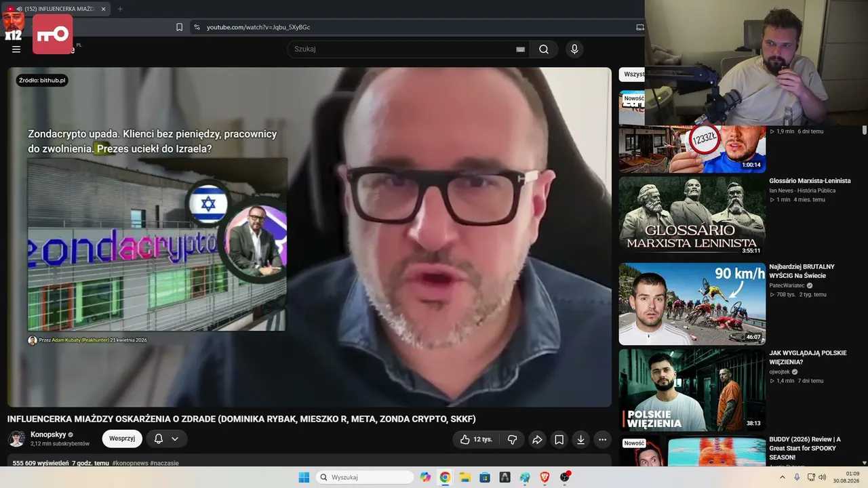Screen dimensions: 868x488
Task: Open the Glossário Marxista-Leninista video title
Action: pyautogui.click(x=810, y=181)
